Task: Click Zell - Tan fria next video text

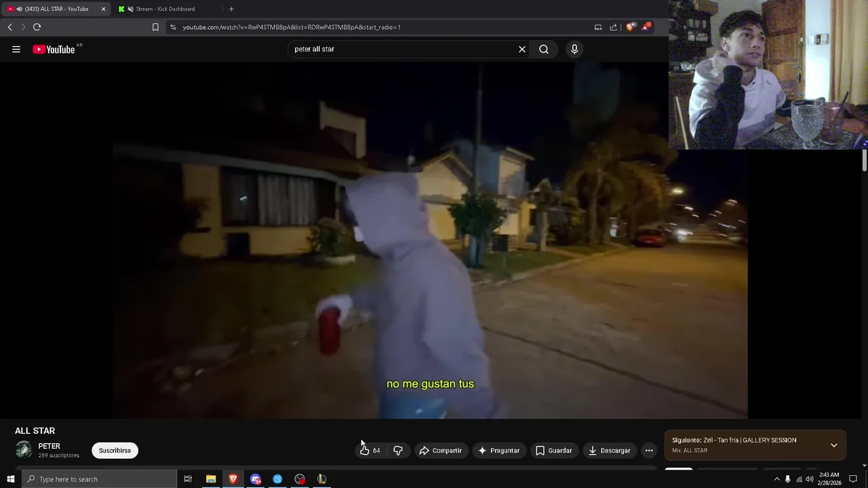Action: click(750, 441)
